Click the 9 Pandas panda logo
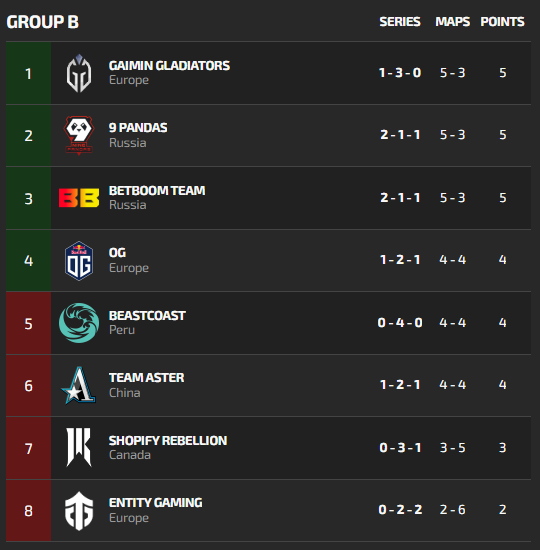Image resolution: width=540 pixels, height=550 pixels. (79, 135)
